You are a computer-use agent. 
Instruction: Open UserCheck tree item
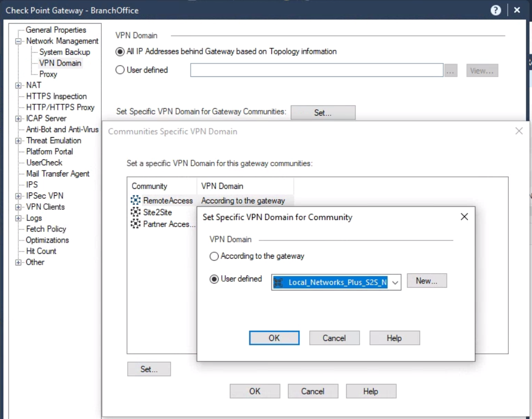44,163
